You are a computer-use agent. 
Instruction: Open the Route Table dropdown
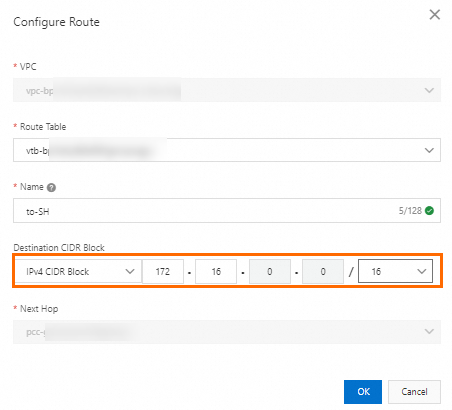[227, 150]
